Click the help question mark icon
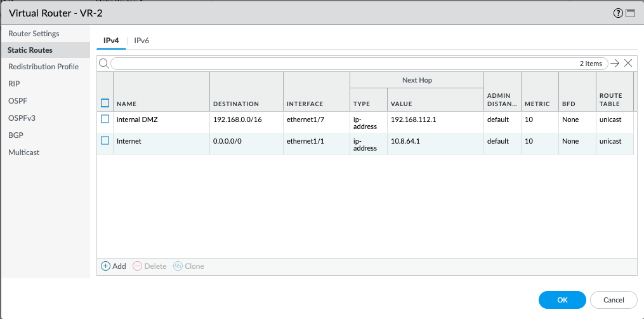The image size is (644, 319). [618, 13]
